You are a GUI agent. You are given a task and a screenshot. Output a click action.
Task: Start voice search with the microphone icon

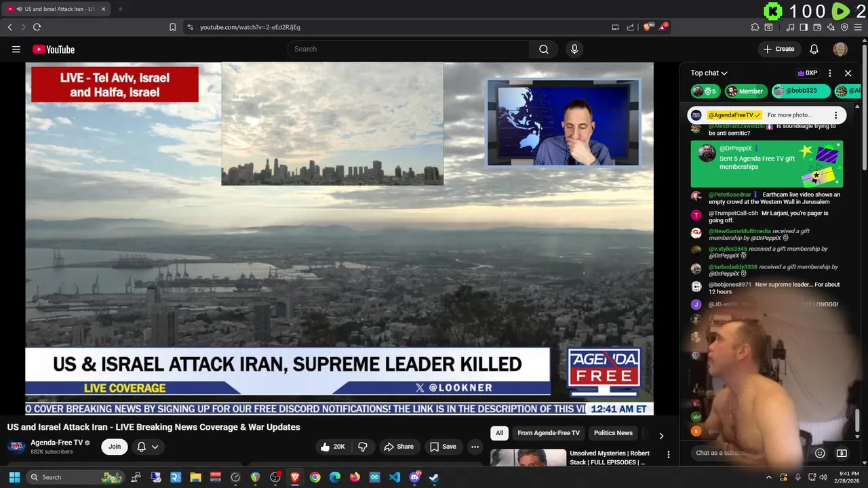point(574,49)
